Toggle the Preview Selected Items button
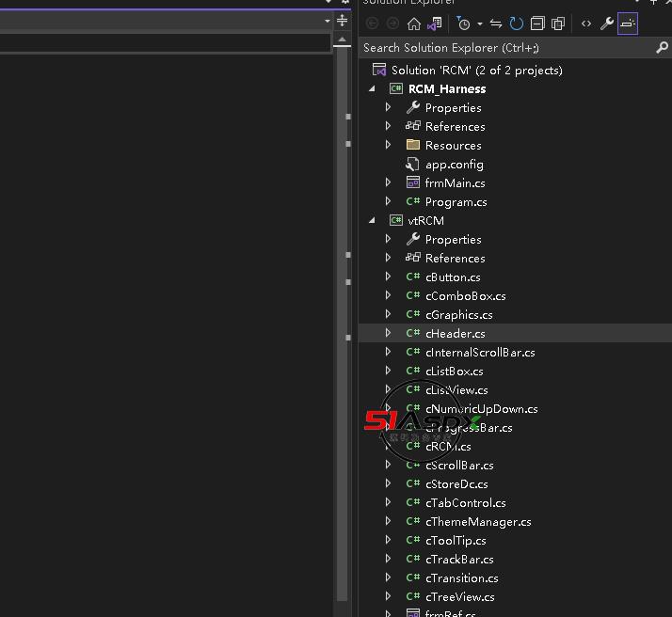 point(628,24)
